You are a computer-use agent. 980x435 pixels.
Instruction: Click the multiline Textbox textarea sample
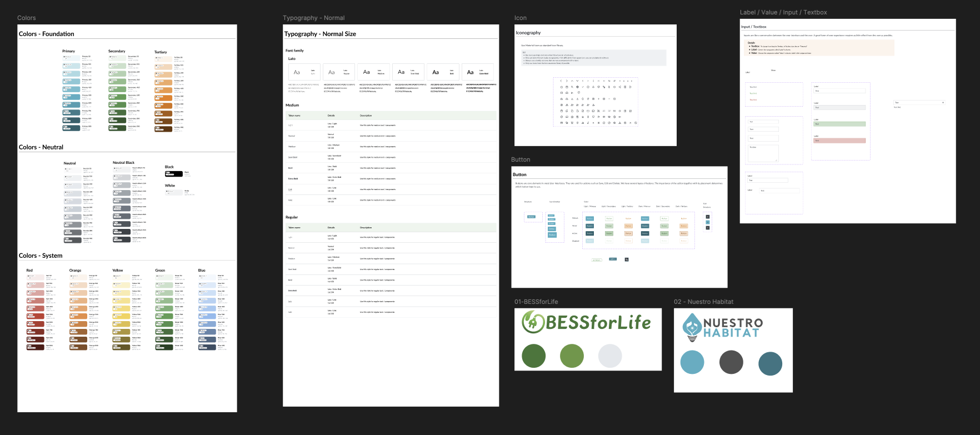pos(763,153)
